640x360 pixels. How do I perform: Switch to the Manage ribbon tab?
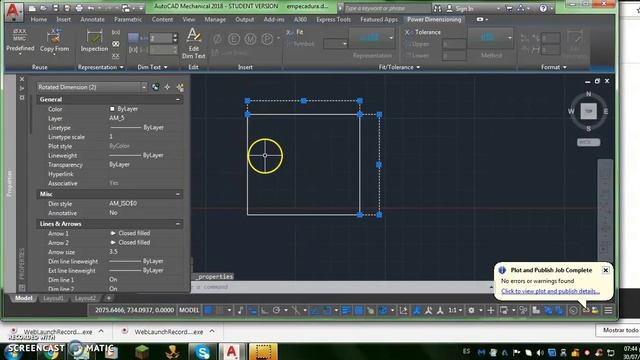[x=215, y=20]
